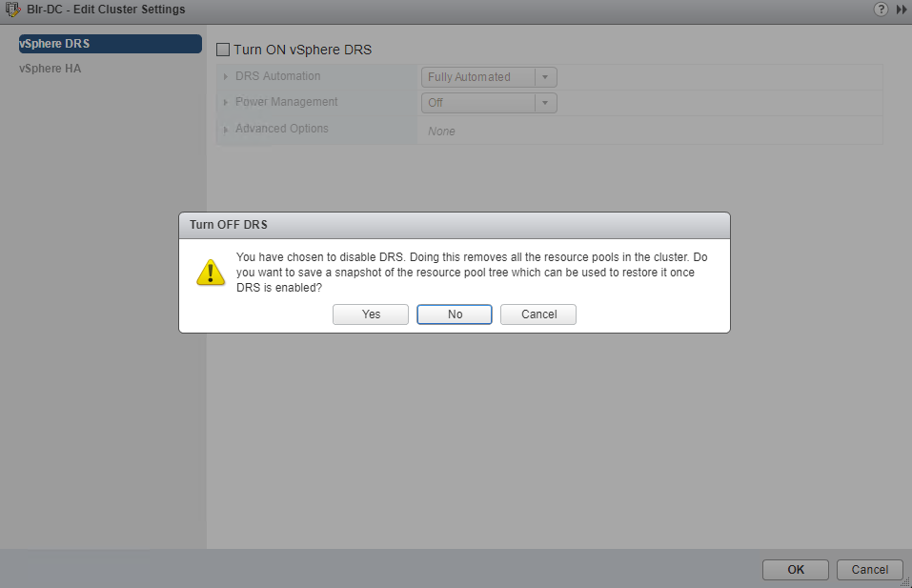Click the help question mark icon

(x=881, y=10)
